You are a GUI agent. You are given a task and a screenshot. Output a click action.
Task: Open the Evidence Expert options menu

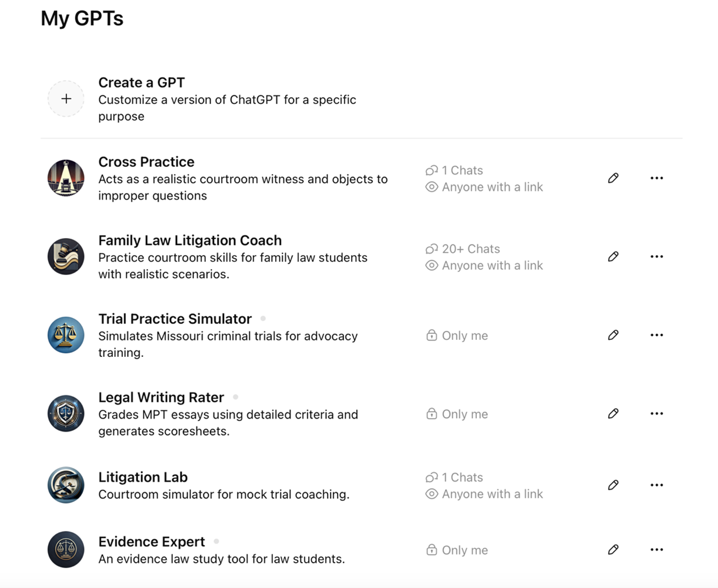657,549
